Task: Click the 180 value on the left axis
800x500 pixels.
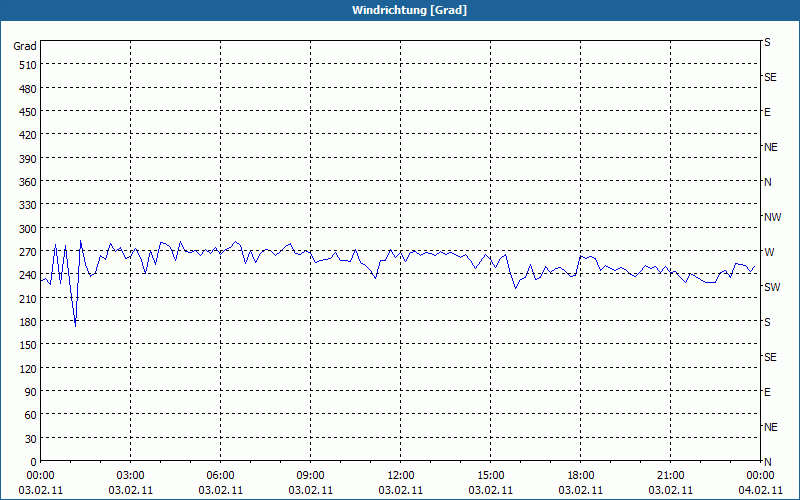Action: (28, 322)
